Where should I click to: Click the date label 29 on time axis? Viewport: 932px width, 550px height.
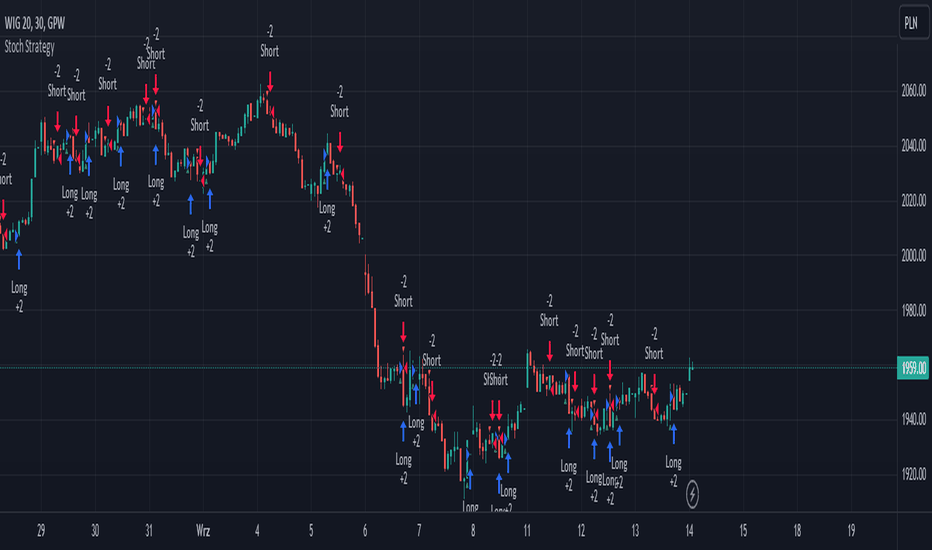click(x=41, y=530)
